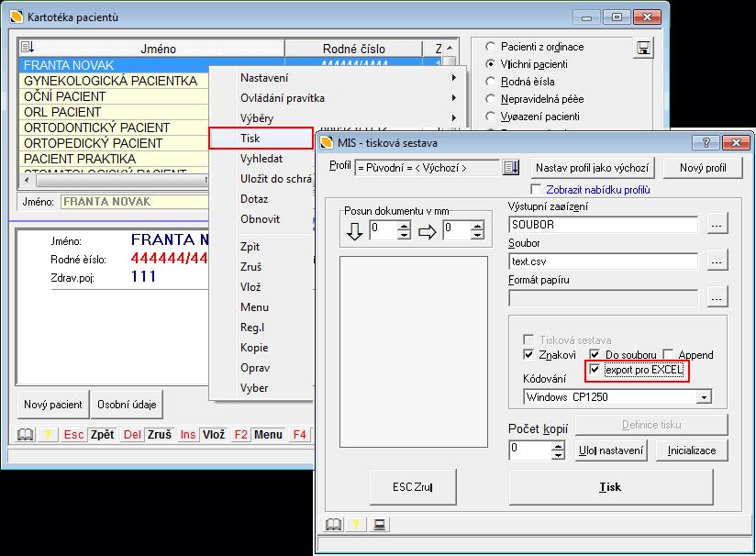The height and width of the screenshot is (556, 756).
Task: Select Rodná čísla radio option
Action: 490,82
